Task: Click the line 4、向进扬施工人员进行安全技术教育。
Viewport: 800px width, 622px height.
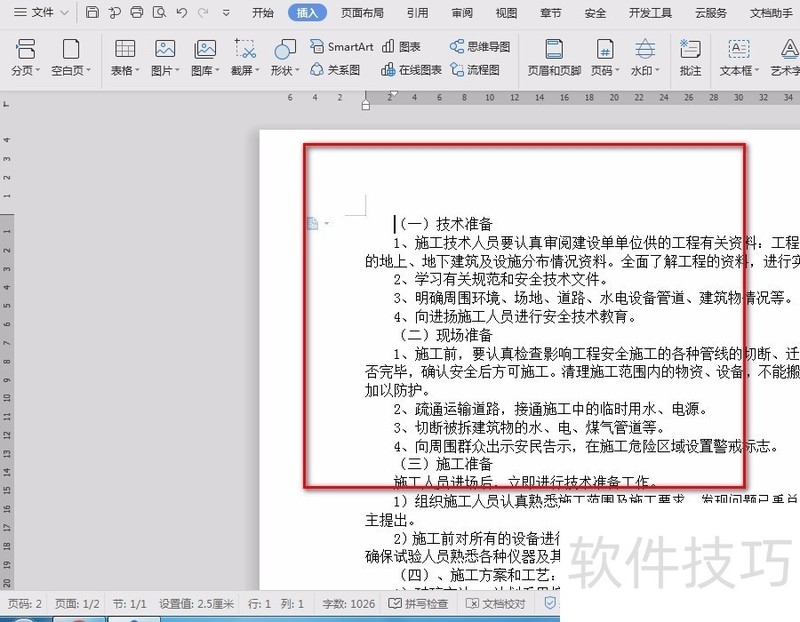Action: point(515,317)
